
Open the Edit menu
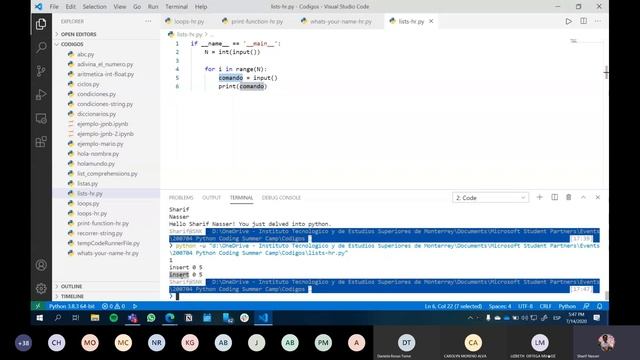point(71,7)
